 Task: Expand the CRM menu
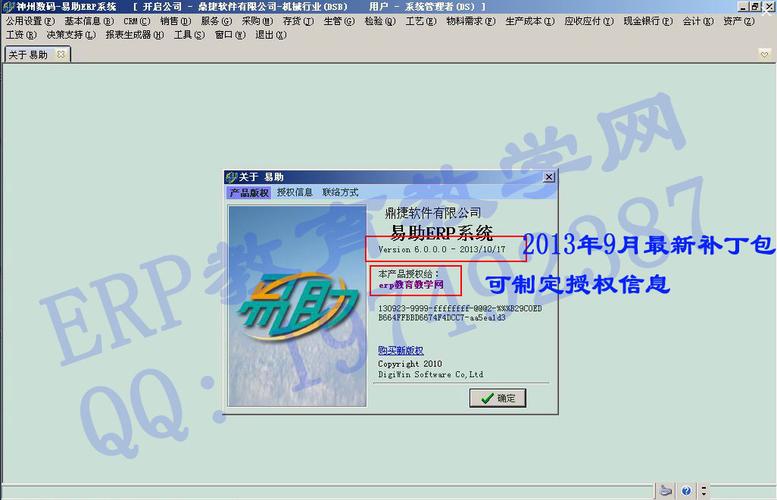pos(137,20)
